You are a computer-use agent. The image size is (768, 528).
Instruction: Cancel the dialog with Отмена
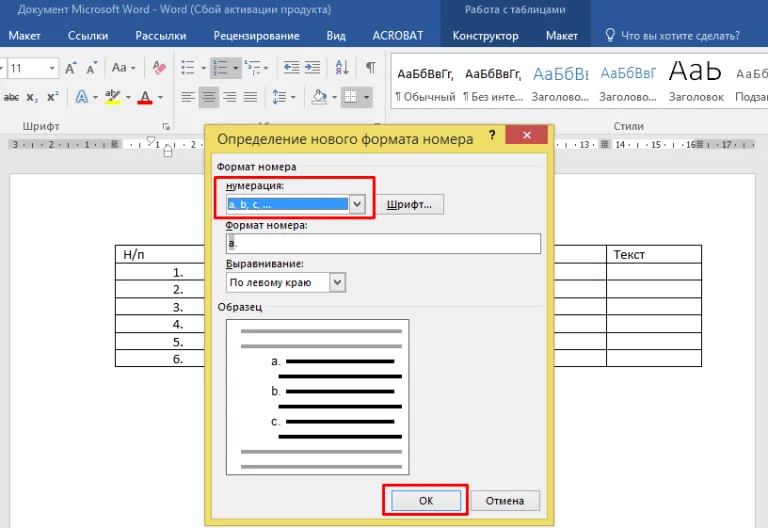click(505, 501)
